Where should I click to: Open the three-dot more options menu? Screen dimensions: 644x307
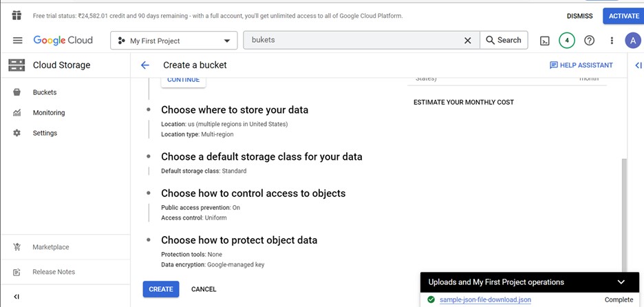pos(612,41)
